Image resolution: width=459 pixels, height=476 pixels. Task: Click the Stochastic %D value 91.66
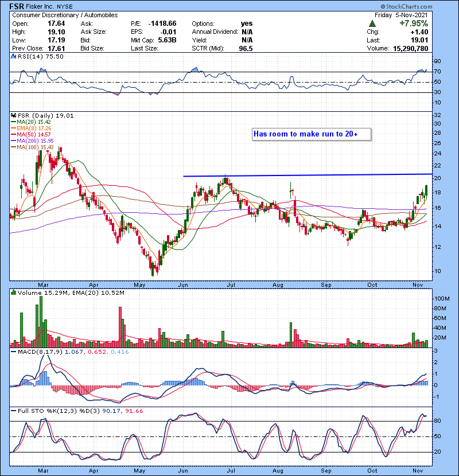click(x=134, y=411)
